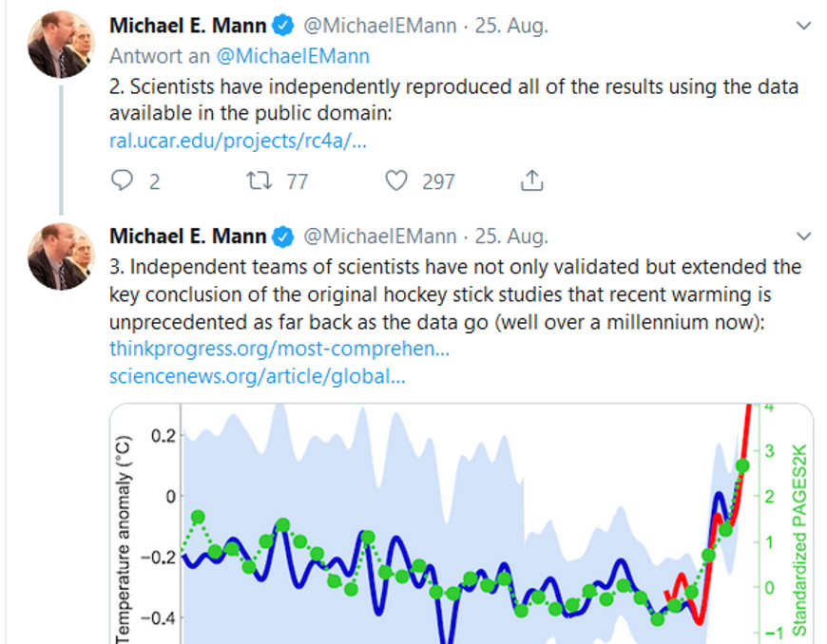Click reply icon on first tweet

tap(122, 180)
